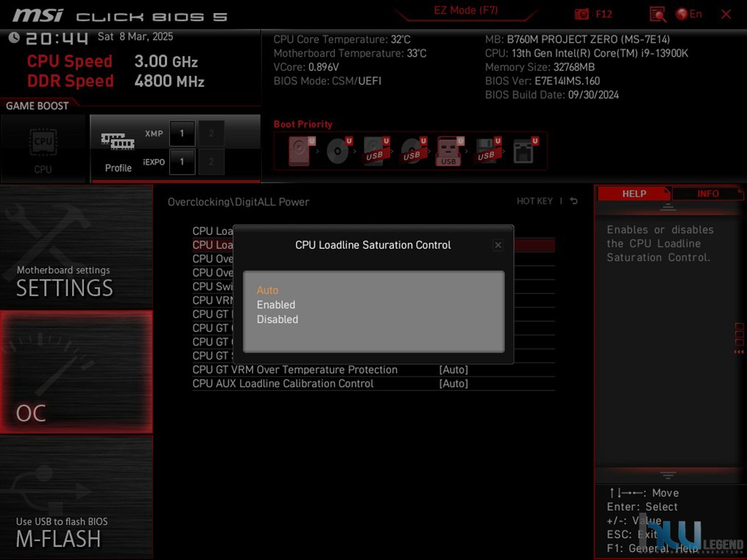Screen dimensions: 747x560
Task: Change language with the En globe icon
Action: pyautogui.click(x=689, y=14)
